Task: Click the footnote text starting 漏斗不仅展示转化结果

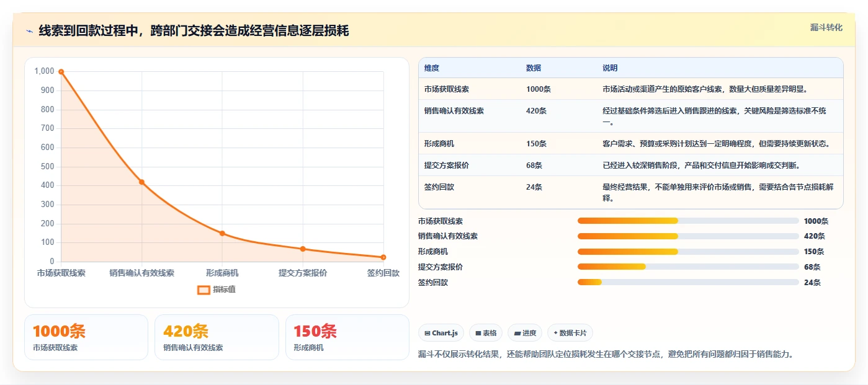Action: point(606,355)
